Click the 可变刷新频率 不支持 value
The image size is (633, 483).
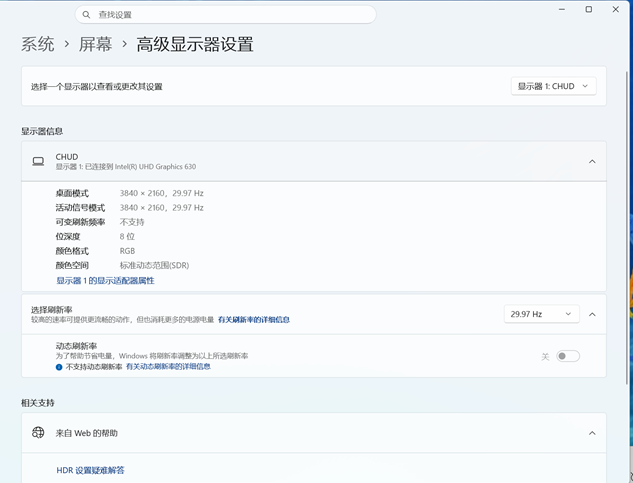tap(132, 222)
